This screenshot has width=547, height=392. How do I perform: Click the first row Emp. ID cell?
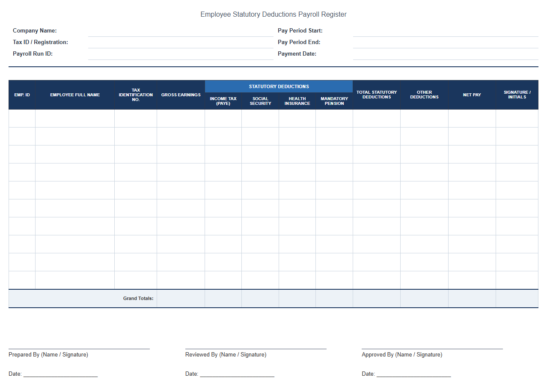pyautogui.click(x=22, y=119)
